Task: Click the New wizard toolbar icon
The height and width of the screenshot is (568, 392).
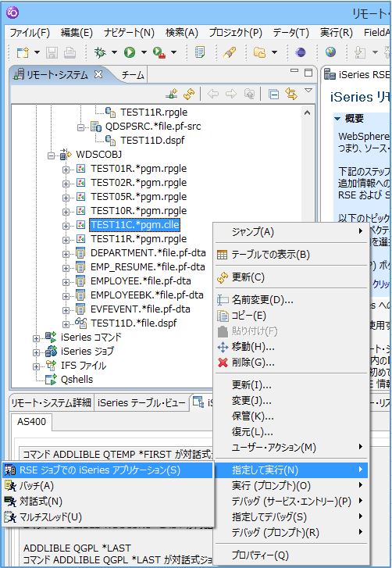Action: click(23, 53)
